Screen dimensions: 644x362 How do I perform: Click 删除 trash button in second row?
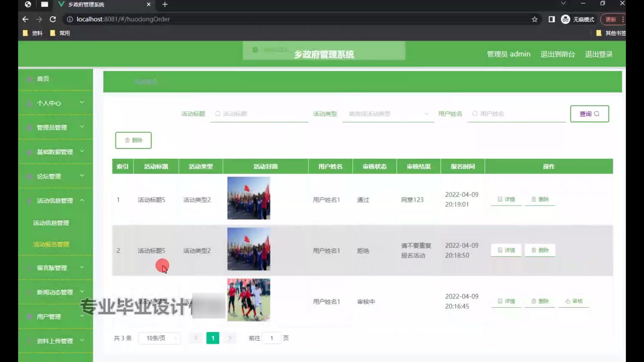(x=540, y=250)
